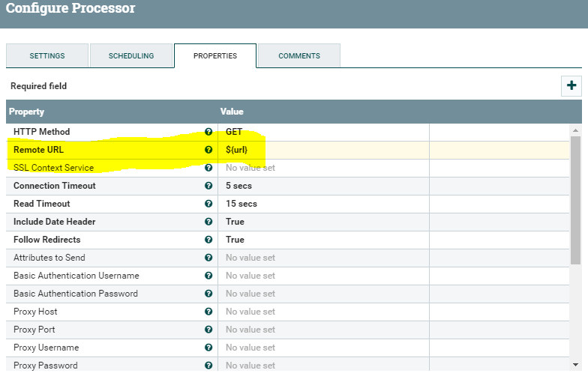Select the Follow Redirects property name
Screen dimensions: 588x376
46,240
